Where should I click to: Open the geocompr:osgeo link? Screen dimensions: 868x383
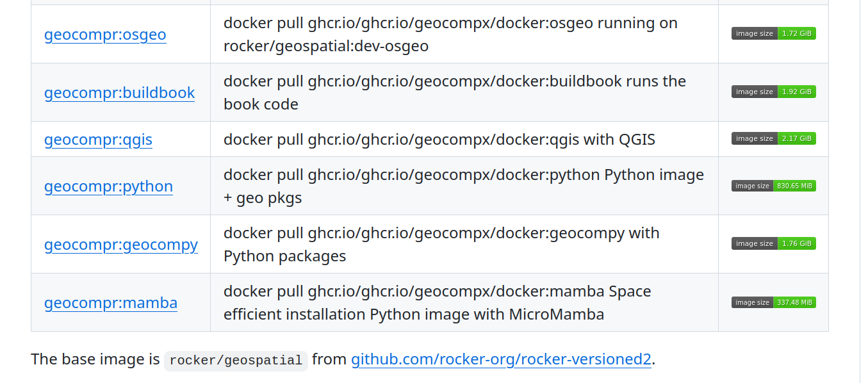tap(105, 35)
